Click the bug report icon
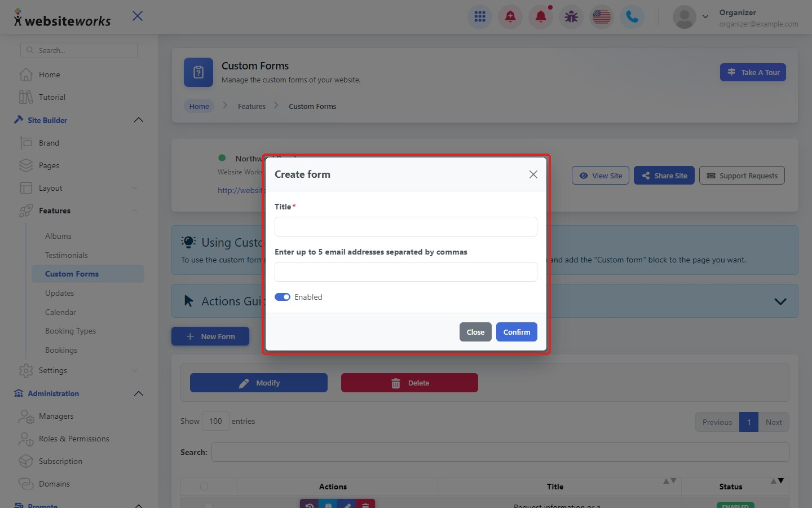Viewport: 812px width, 508px height. click(571, 17)
